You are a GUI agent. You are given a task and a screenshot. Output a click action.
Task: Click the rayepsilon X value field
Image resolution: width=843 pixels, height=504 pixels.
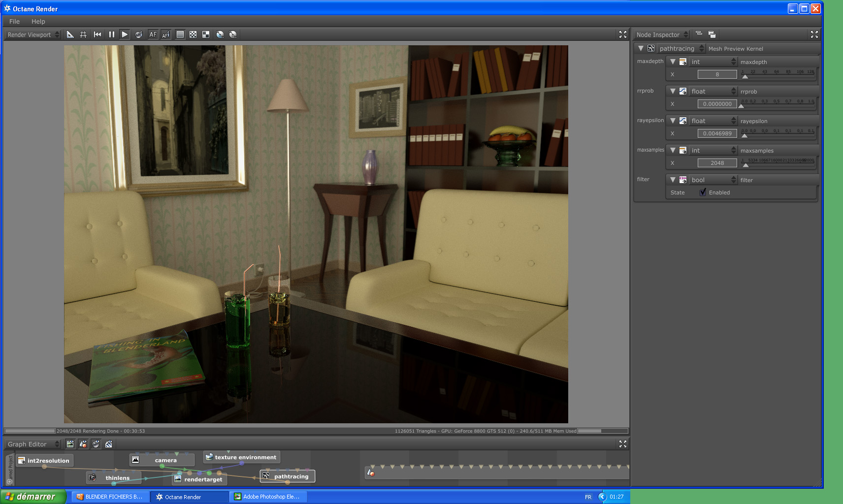tap(717, 133)
